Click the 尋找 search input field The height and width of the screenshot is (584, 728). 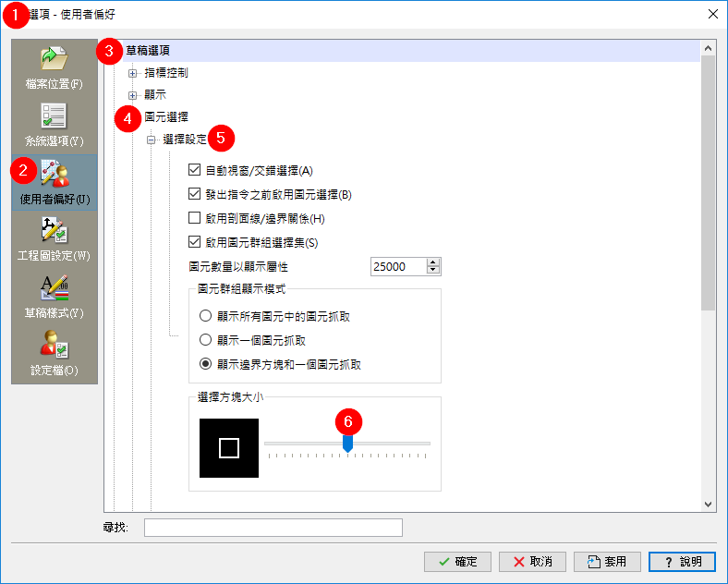click(x=273, y=528)
